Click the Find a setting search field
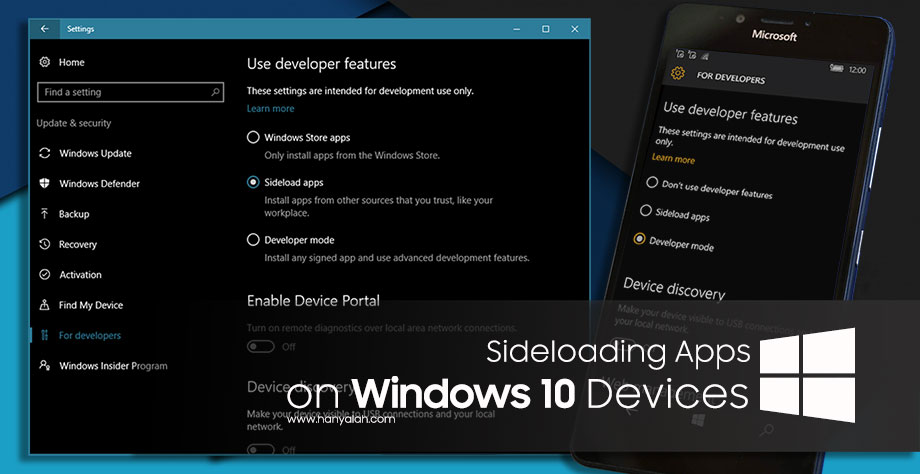The height and width of the screenshot is (474, 920). point(130,92)
